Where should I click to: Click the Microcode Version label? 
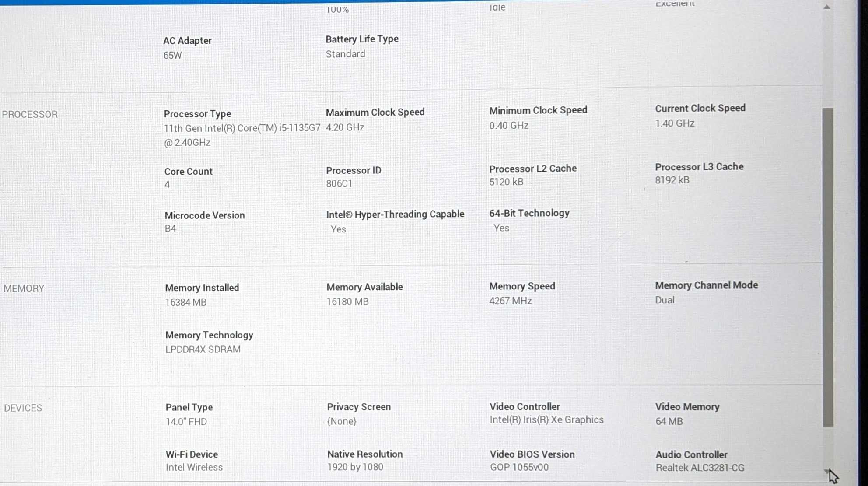point(204,215)
